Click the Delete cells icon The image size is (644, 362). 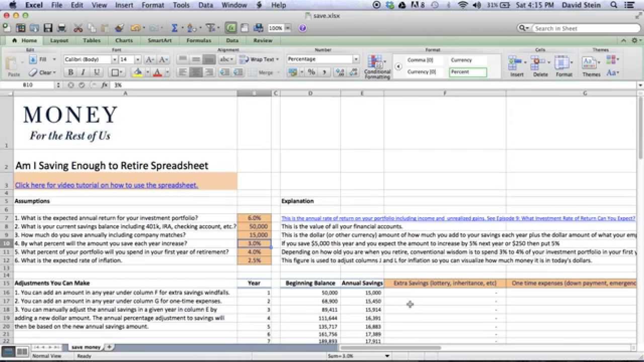[x=538, y=63]
